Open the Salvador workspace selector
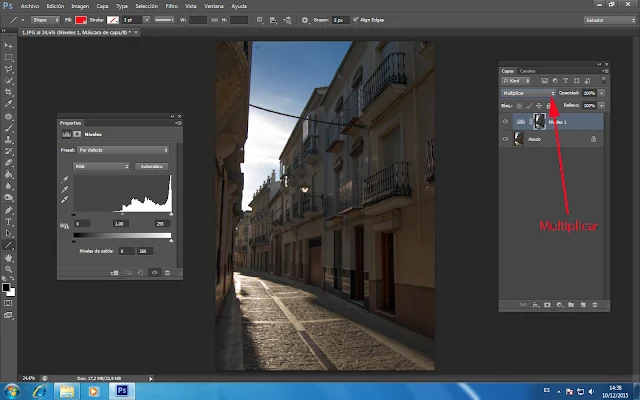Screen dimensions: 640x400 606,19
